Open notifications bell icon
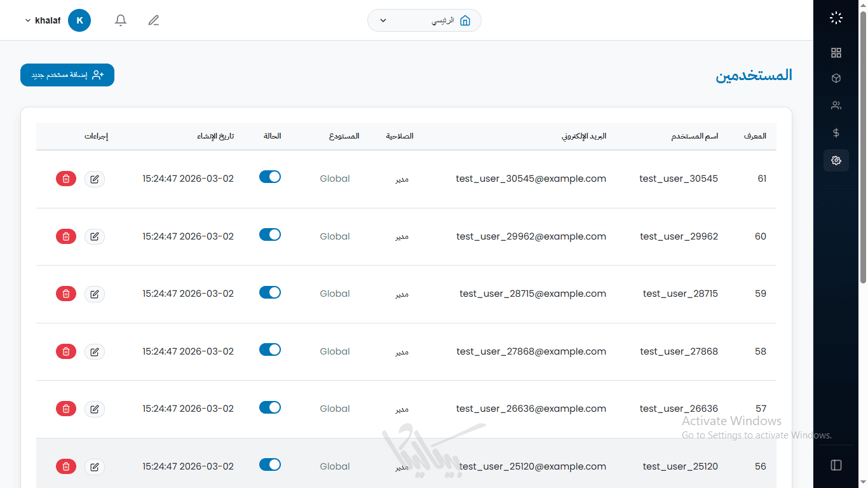The image size is (868, 488). pos(121,20)
